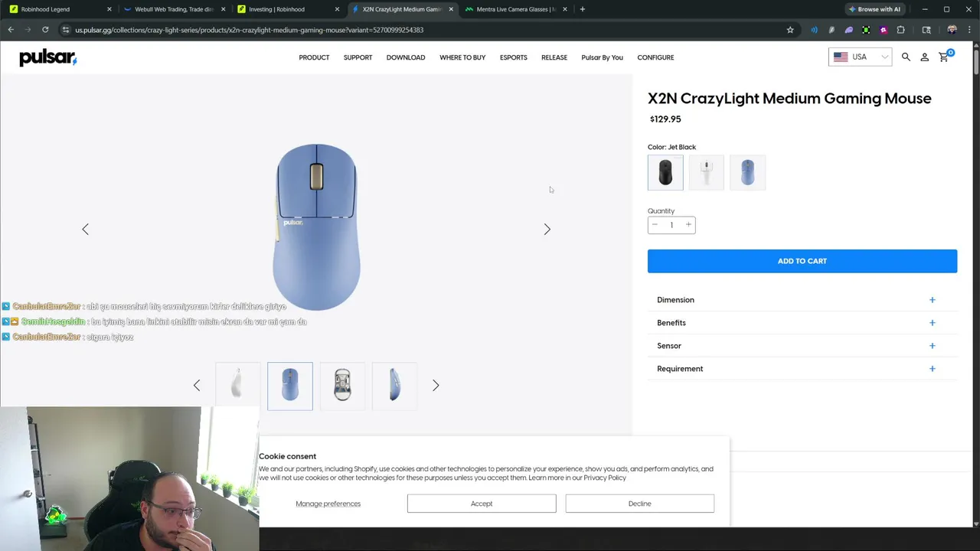The height and width of the screenshot is (551, 980).
Task: Open WHERE TO BUY menu
Action: 462,57
